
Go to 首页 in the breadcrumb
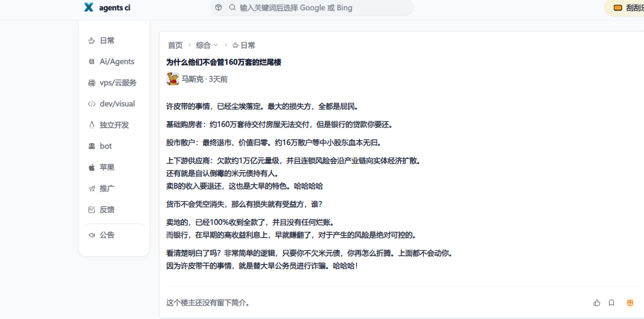click(176, 45)
